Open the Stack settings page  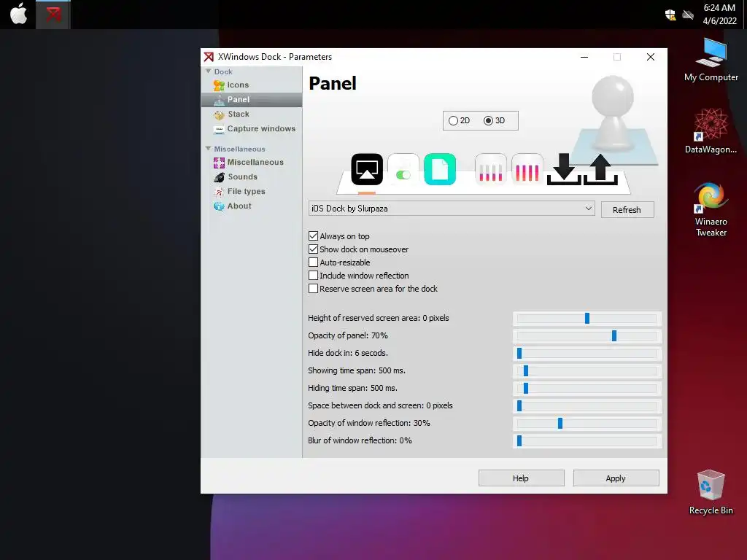239,114
